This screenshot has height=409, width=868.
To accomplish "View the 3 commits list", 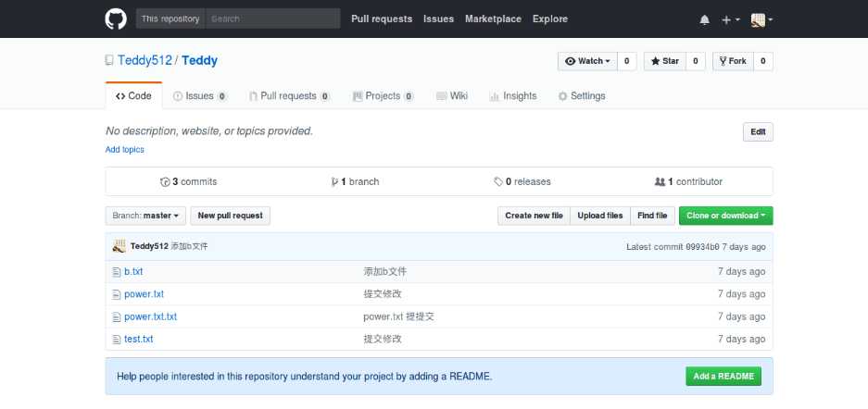I will coord(189,182).
